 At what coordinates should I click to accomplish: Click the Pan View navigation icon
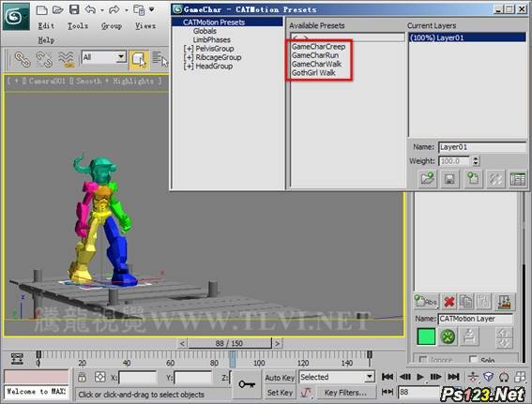coord(473,377)
